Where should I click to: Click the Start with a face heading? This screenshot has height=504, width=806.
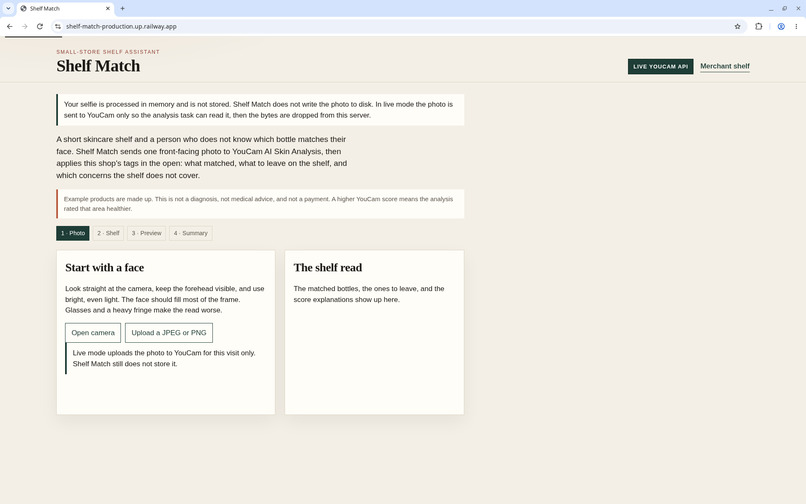(x=104, y=268)
